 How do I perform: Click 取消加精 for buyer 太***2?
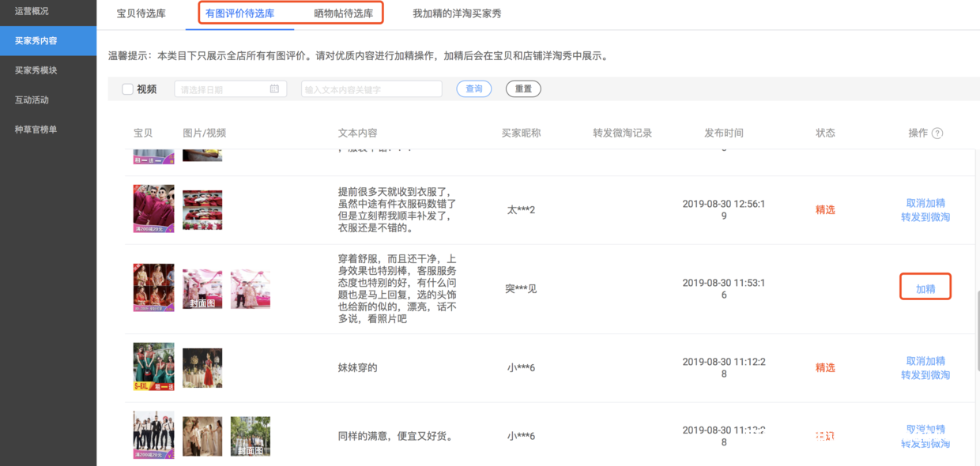925,203
